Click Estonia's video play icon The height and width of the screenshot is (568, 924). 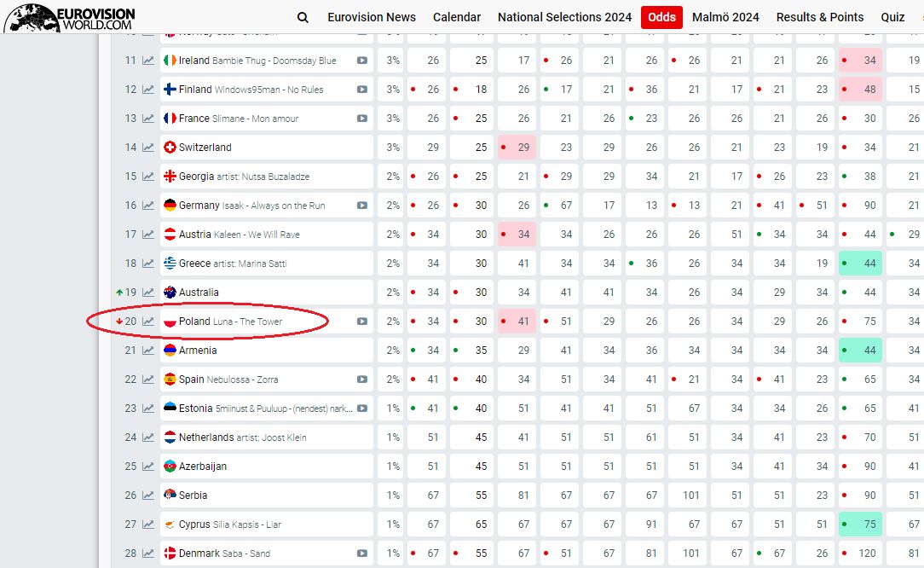coord(362,409)
